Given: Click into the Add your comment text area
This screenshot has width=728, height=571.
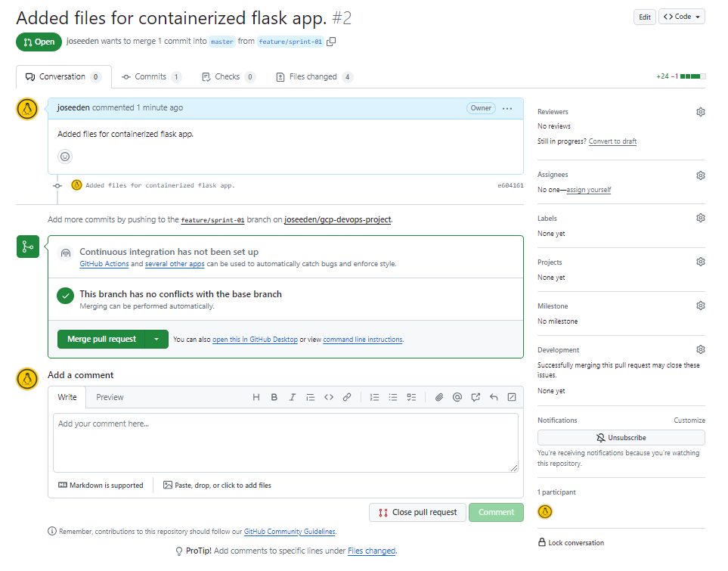Looking at the screenshot, I should (286, 442).
